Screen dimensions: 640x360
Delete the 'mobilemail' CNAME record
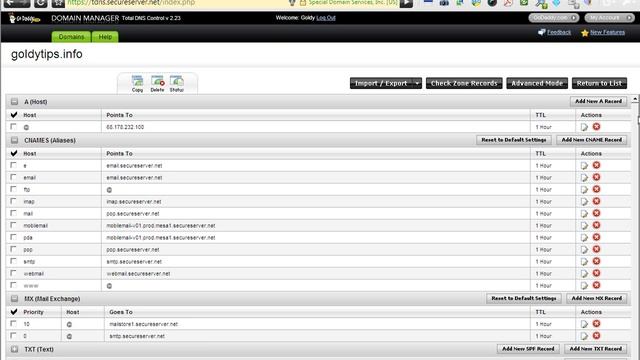(x=596, y=225)
